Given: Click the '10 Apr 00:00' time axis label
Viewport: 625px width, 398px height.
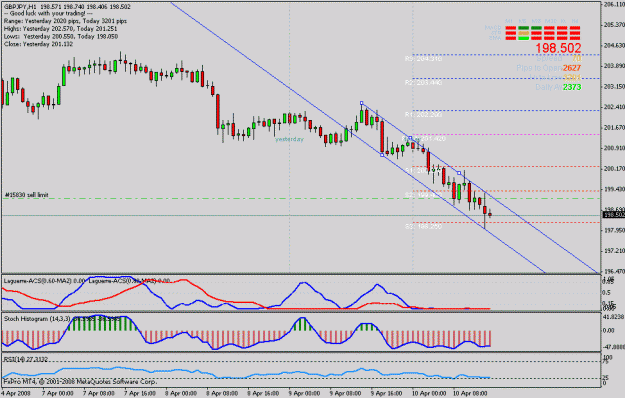Looking at the screenshot, I should click(x=429, y=393).
